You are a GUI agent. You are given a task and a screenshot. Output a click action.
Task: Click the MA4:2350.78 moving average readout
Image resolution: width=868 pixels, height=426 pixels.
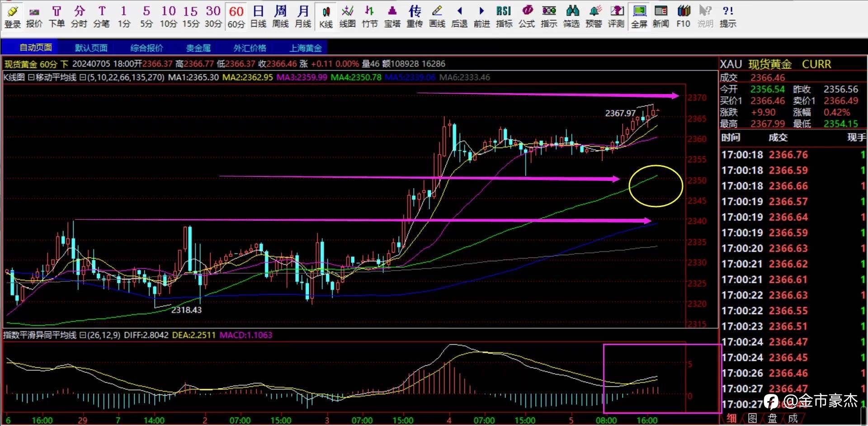[356, 77]
